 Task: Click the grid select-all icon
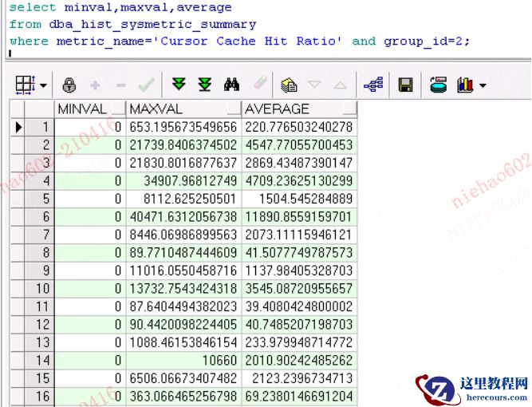[24, 84]
